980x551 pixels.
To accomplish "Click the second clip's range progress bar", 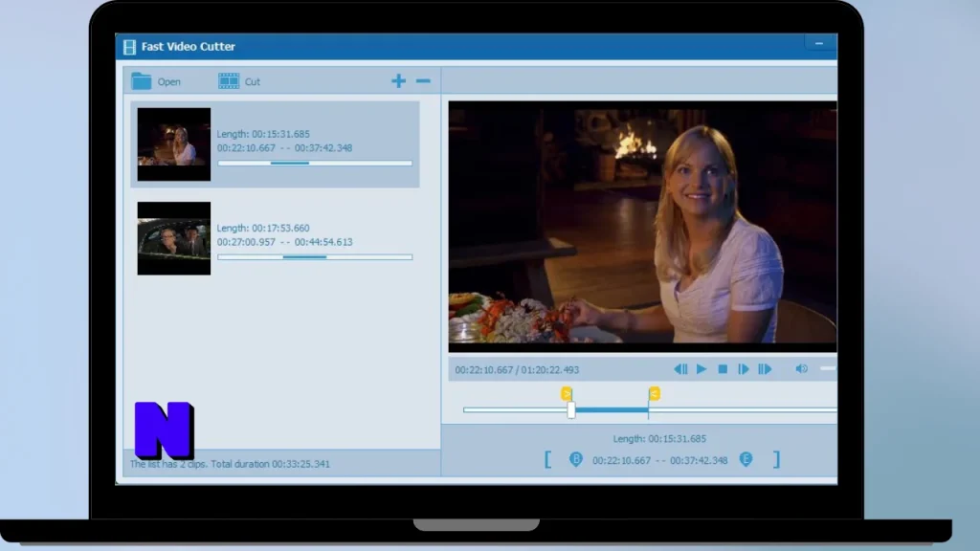I will tap(315, 256).
